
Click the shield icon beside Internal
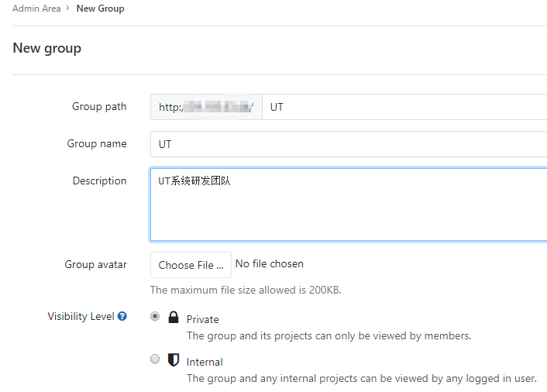pos(174,360)
